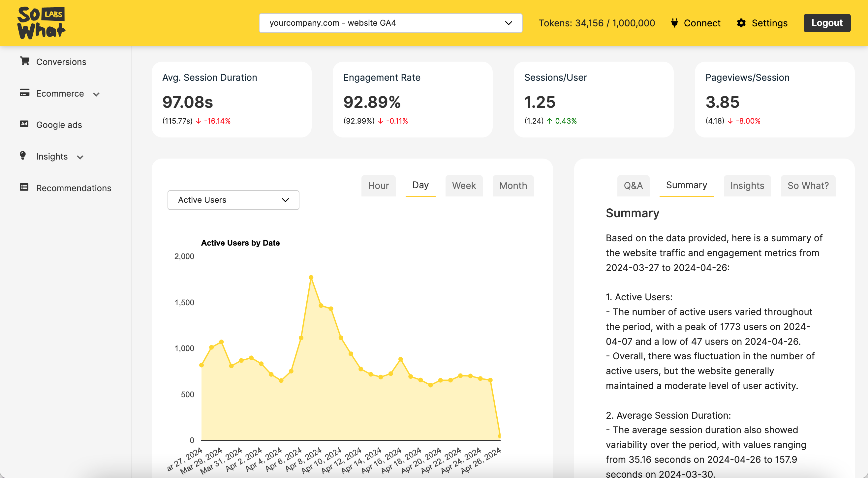868x478 pixels.
Task: Switch chart granularity to Hour
Action: [x=378, y=186]
